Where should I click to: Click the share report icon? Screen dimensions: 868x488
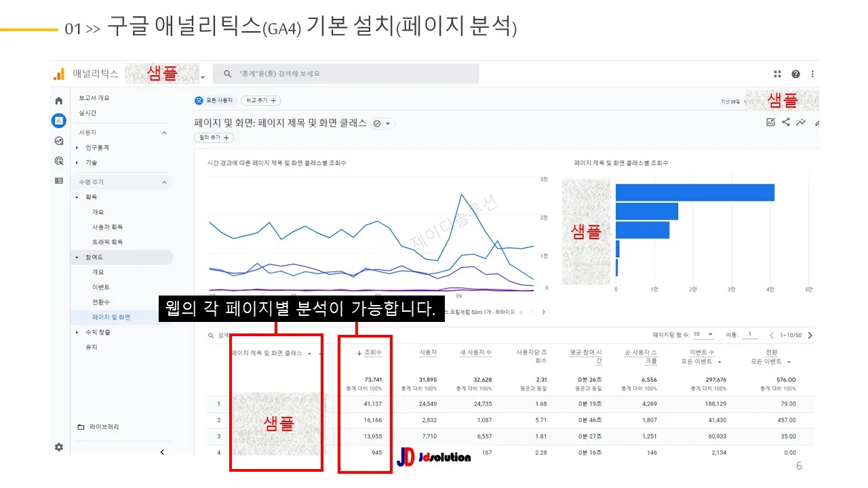786,123
